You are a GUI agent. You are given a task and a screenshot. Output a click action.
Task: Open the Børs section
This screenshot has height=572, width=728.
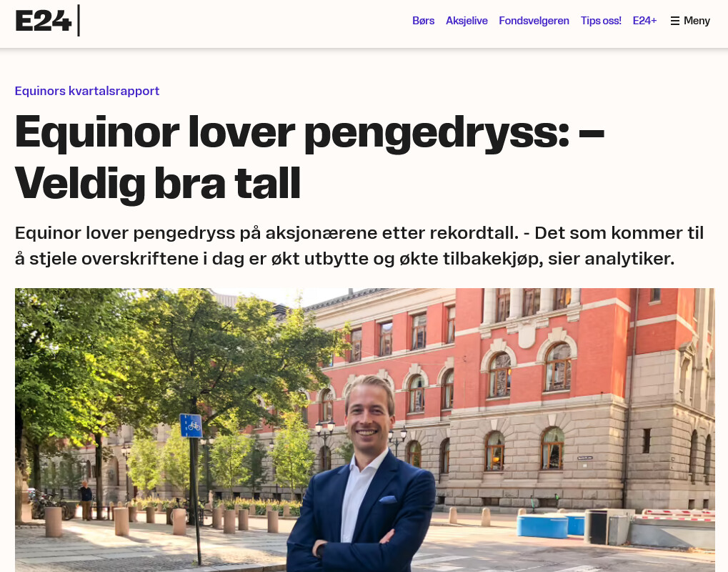pos(423,21)
